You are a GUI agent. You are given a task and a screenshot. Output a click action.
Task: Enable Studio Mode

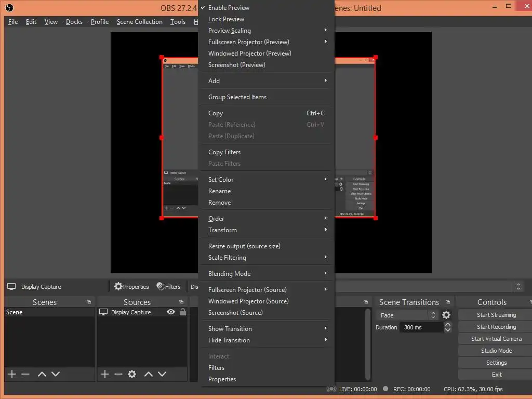[x=496, y=351]
